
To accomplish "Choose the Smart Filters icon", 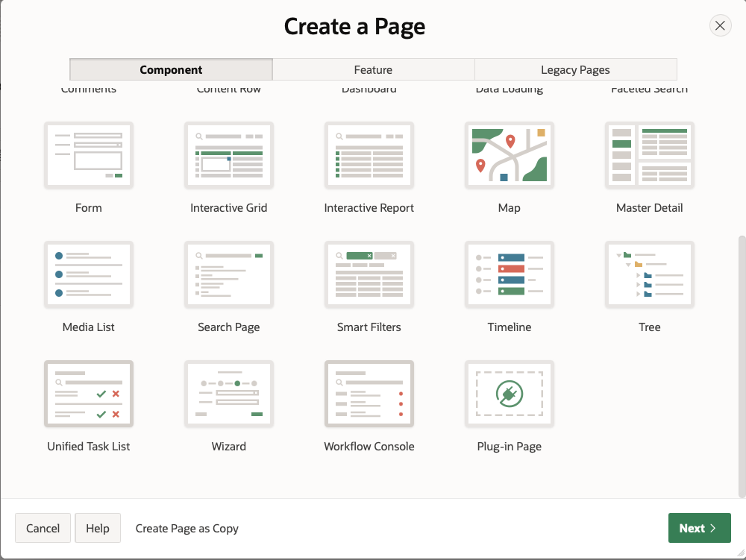I will click(369, 274).
